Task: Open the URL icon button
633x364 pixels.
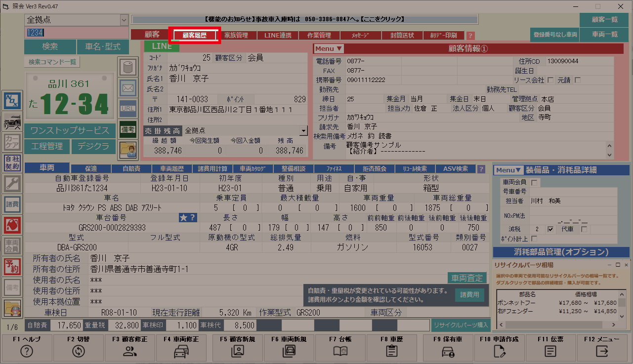Action: [x=128, y=109]
